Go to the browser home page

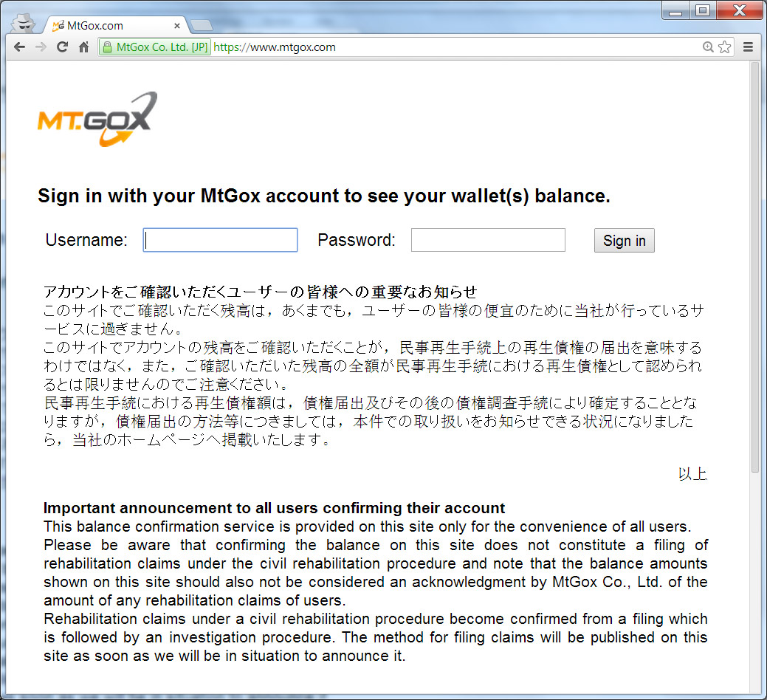click(84, 47)
